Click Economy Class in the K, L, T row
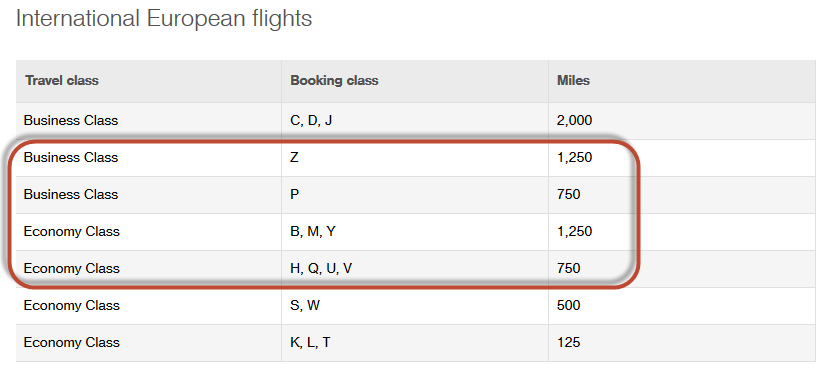The image size is (838, 371). [72, 342]
